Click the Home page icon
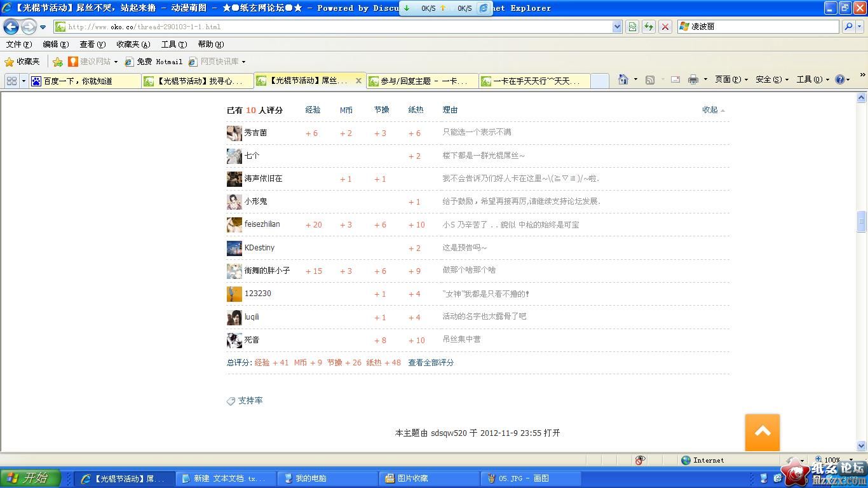The height and width of the screenshot is (488, 868). click(x=623, y=79)
